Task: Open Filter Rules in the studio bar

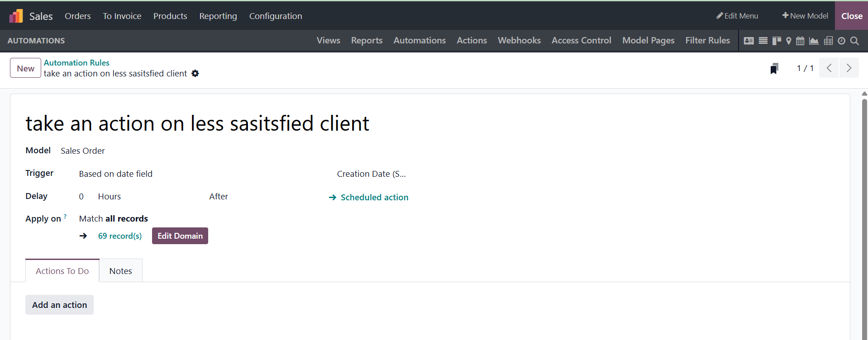Action: (708, 41)
